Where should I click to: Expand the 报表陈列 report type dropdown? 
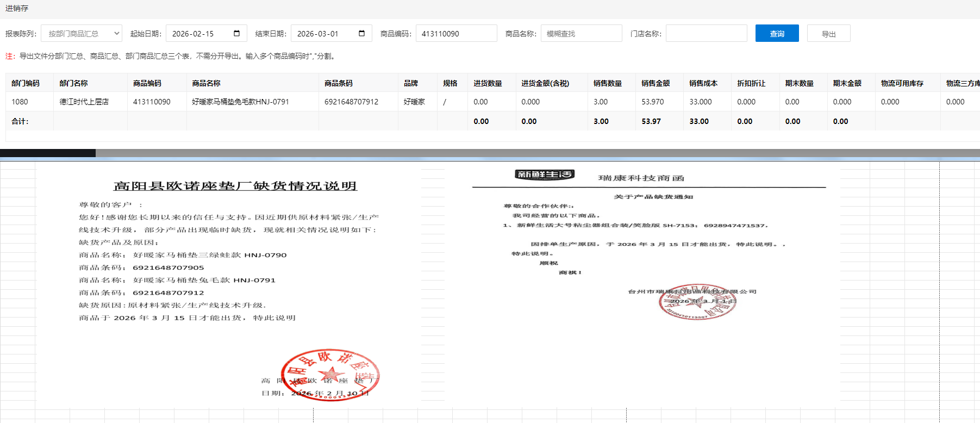coord(82,34)
